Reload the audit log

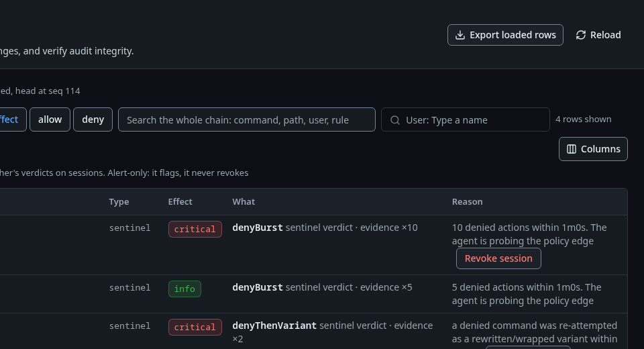tap(598, 35)
